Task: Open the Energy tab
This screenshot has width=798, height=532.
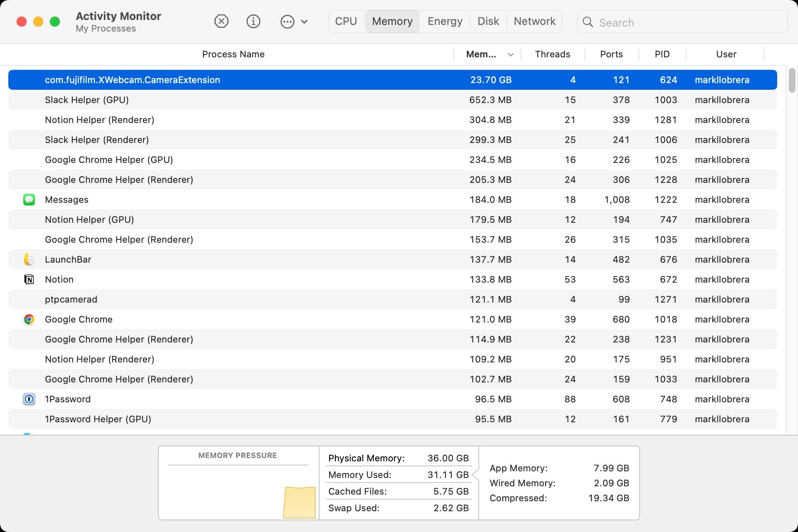Action: 445,21
